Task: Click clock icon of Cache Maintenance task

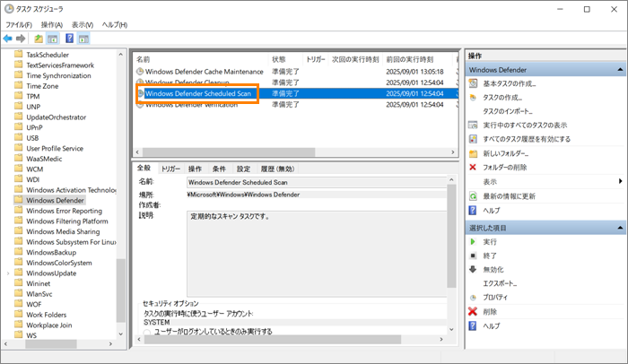Action: (x=140, y=72)
